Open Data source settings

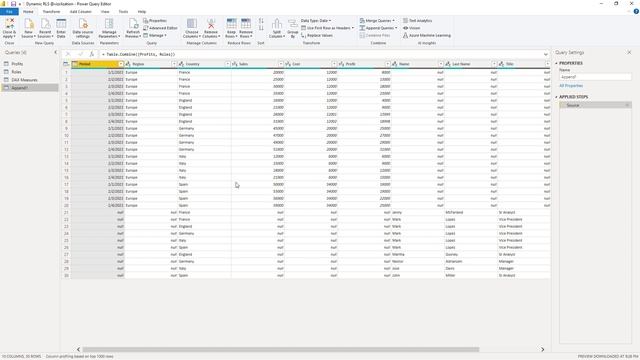83,28
